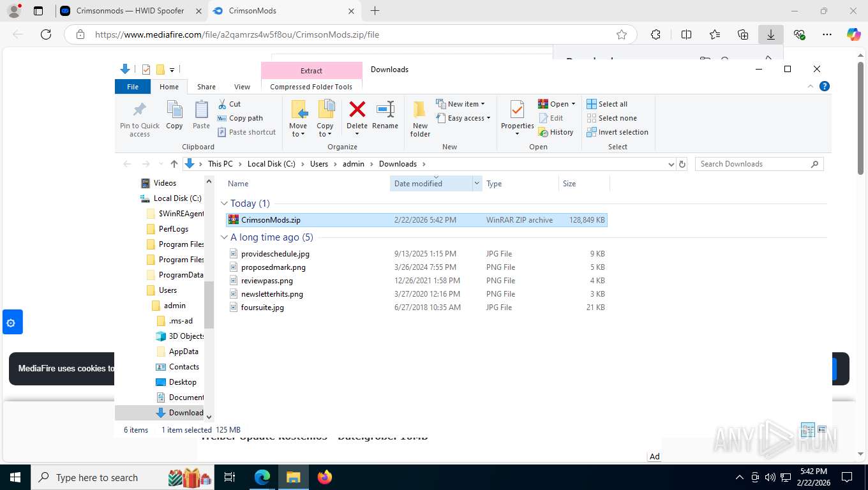Viewport: 868px width, 490px height.
Task: Open Firefox from taskbar
Action: click(325, 477)
